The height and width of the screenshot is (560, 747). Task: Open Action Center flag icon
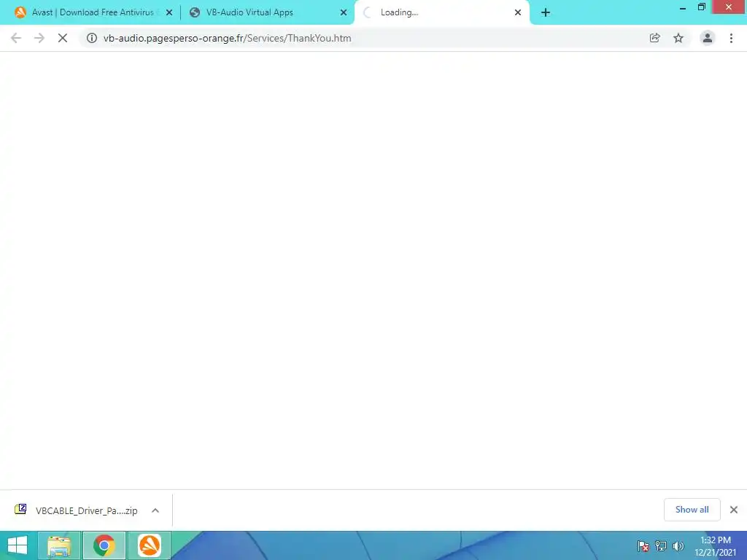[643, 546]
